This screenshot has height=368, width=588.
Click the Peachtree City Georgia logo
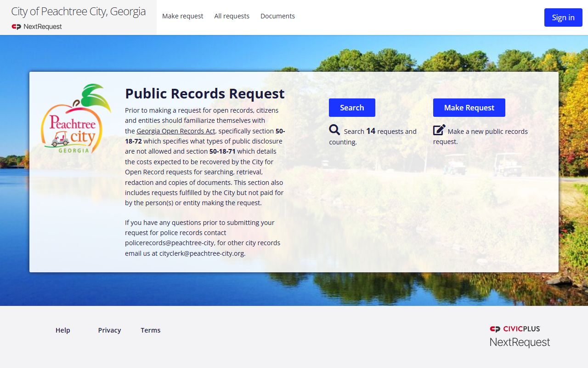coord(76,119)
